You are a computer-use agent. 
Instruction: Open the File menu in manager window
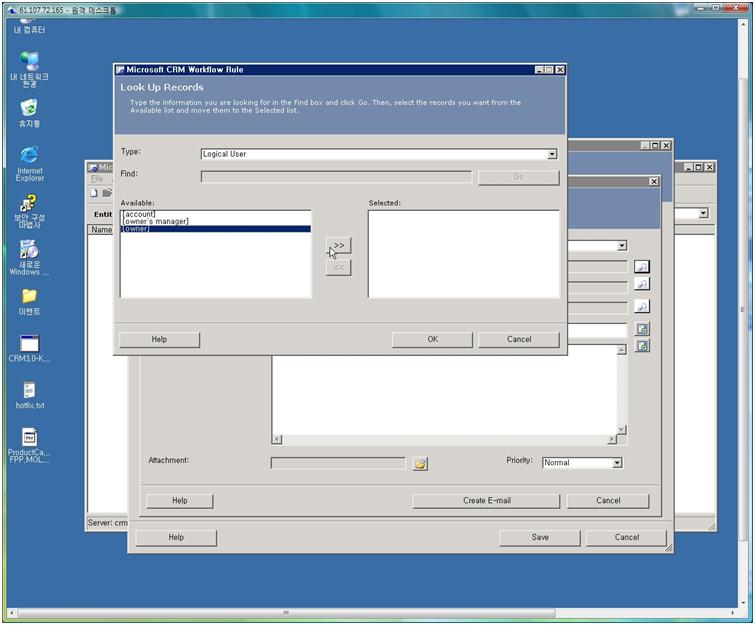click(x=97, y=179)
